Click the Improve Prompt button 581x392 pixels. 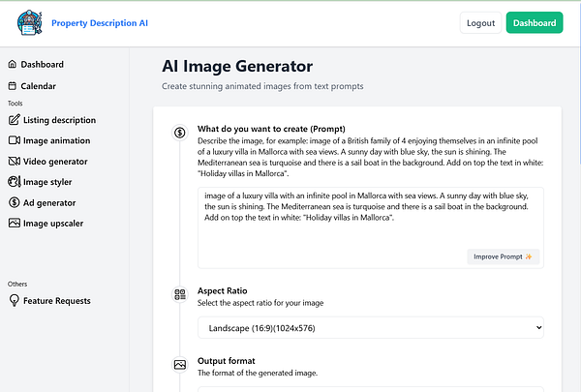click(x=503, y=256)
